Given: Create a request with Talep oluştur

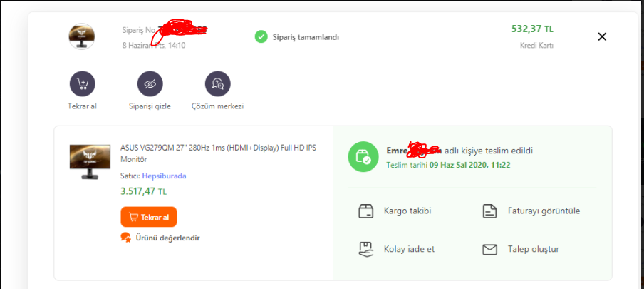Looking at the screenshot, I should click(533, 249).
